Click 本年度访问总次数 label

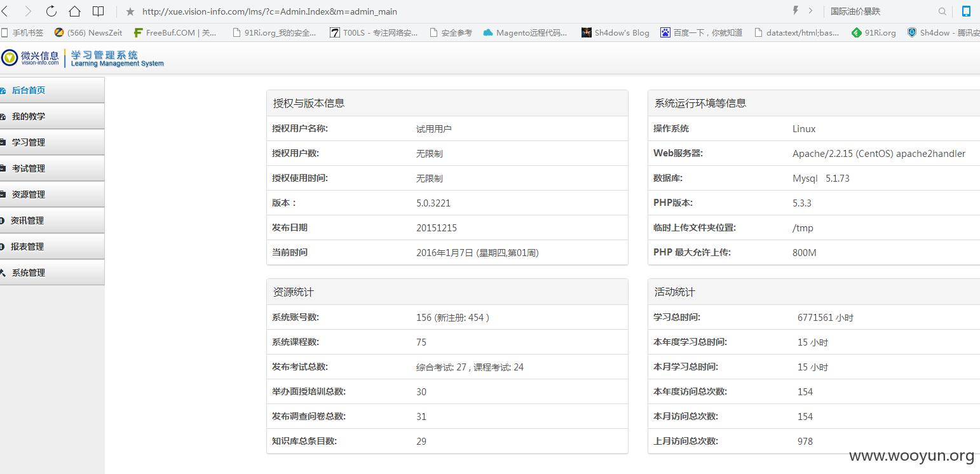[690, 391]
